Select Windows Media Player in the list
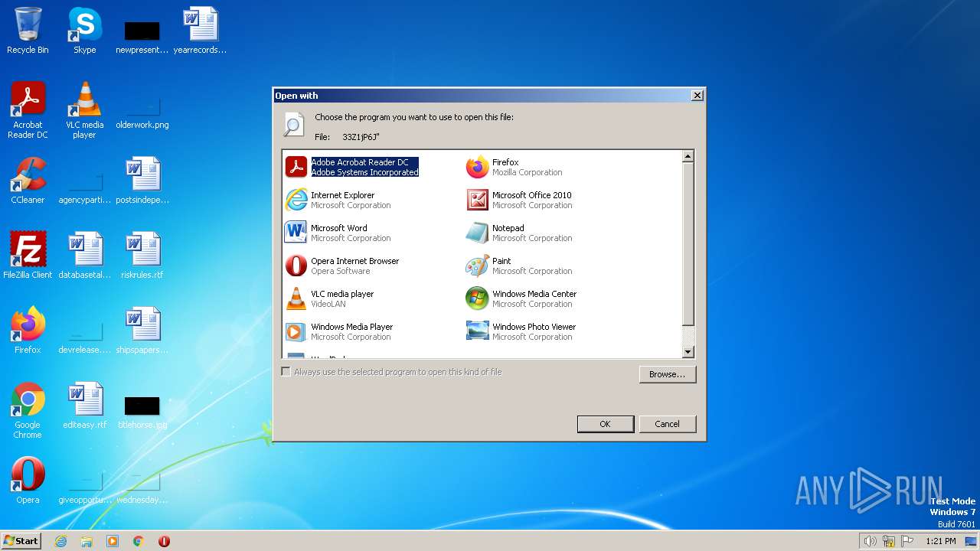Viewport: 980px width, 551px height. coord(339,331)
